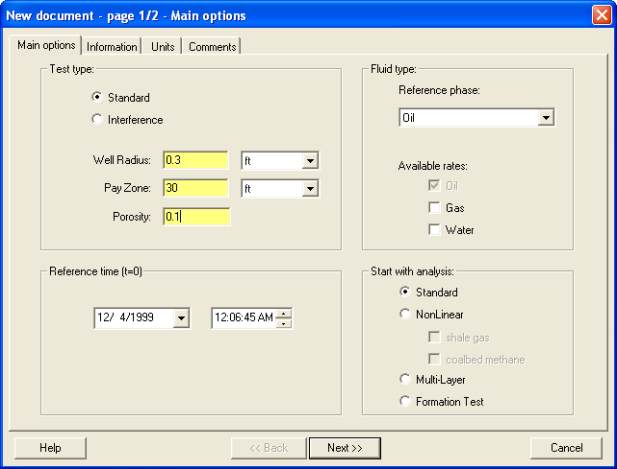Switch to the Information tab

[x=112, y=47]
